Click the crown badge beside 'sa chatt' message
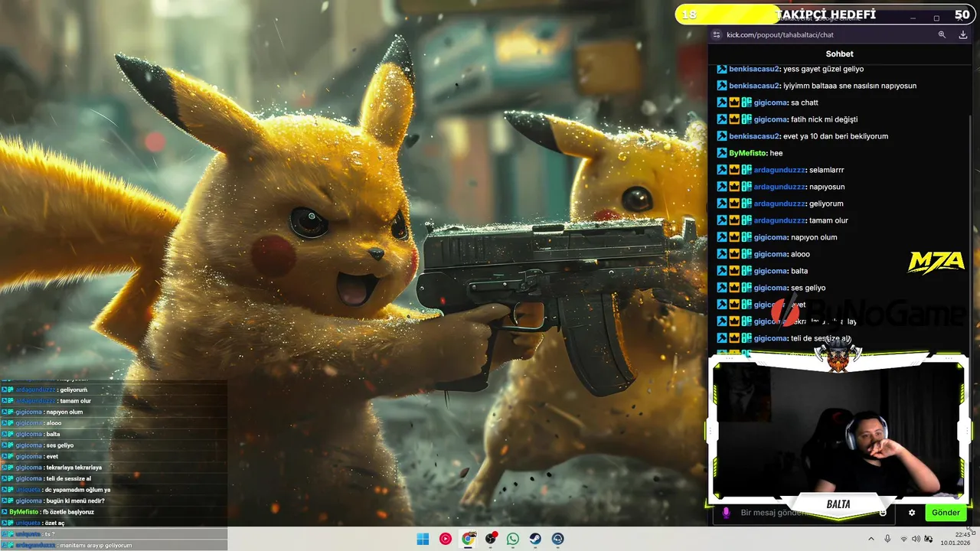Screen dimensions: 980x551 click(x=733, y=103)
